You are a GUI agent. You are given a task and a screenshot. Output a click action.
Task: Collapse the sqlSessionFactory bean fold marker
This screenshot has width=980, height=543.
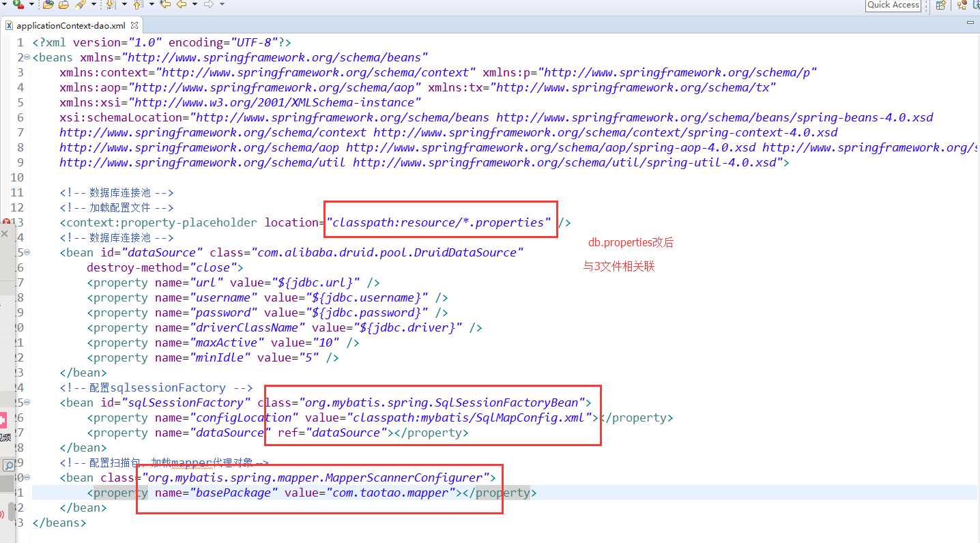tap(27, 403)
